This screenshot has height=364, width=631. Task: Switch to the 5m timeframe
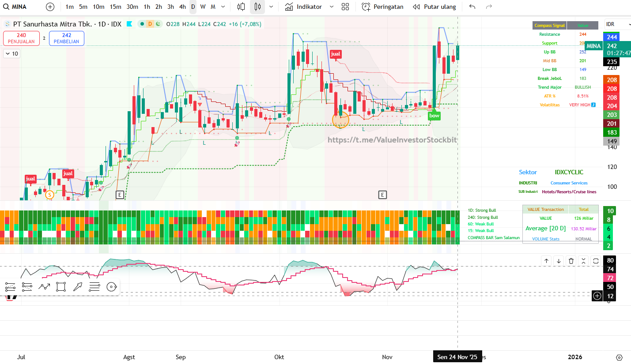tap(83, 7)
